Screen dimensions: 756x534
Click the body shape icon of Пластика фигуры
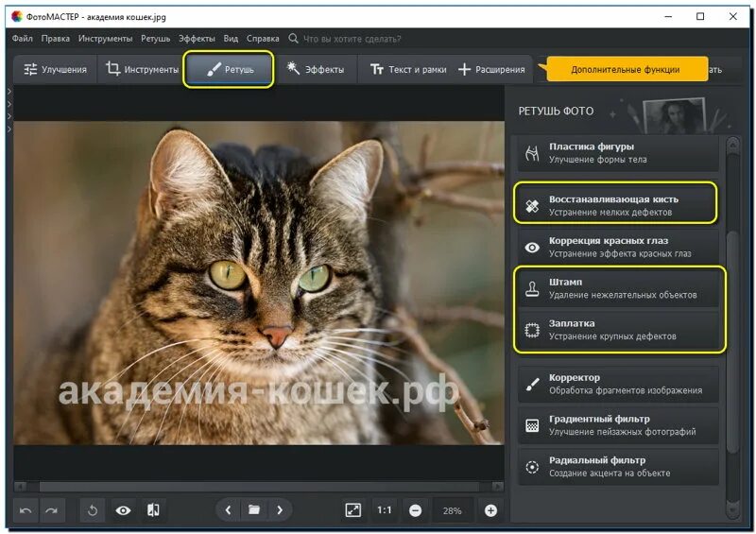(532, 153)
